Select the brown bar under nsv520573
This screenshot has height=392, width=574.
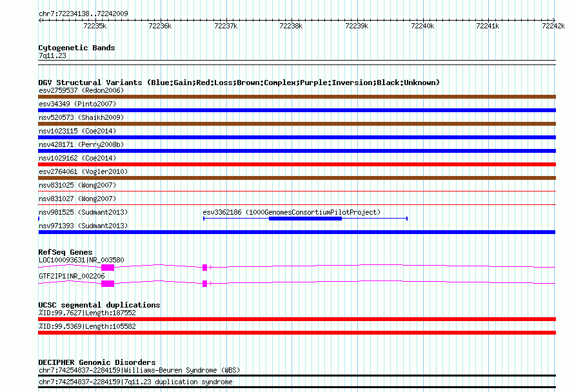point(297,124)
